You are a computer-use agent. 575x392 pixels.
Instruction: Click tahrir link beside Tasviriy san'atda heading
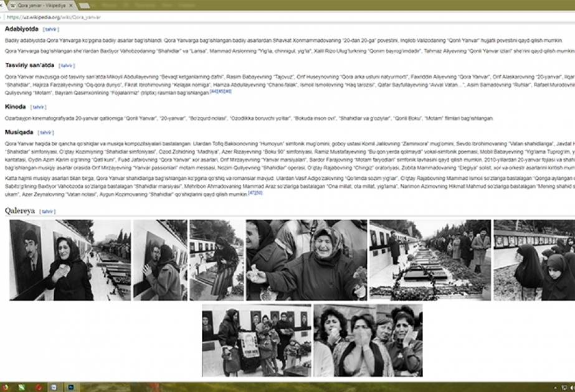(67, 66)
